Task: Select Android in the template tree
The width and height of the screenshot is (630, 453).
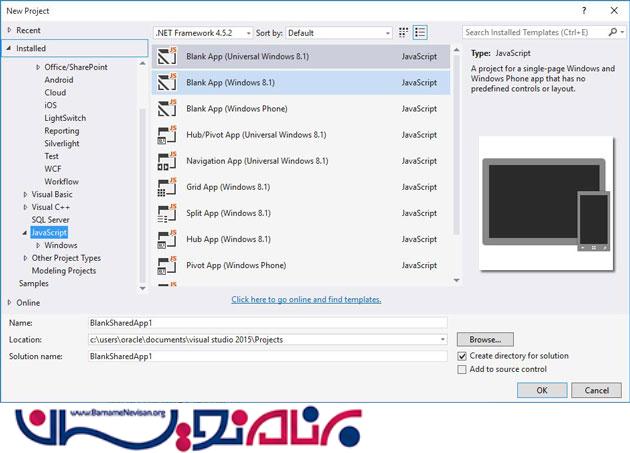Action: [59, 80]
